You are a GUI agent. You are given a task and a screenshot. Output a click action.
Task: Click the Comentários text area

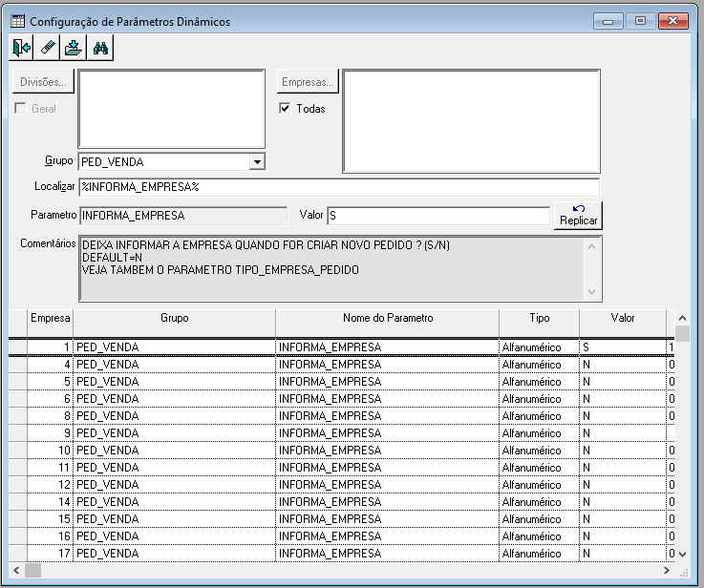pos(340,268)
